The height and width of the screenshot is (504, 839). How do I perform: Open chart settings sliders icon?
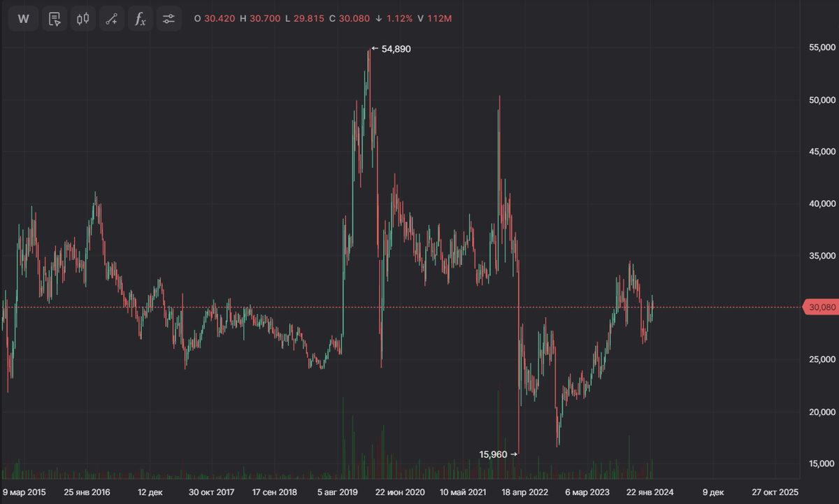pos(168,19)
